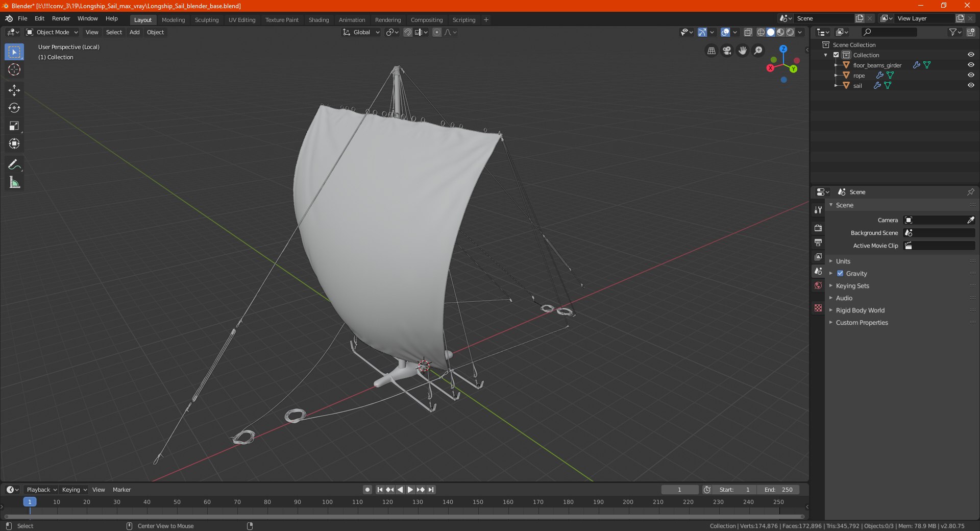Open the Object Mode dropdown
Image resolution: width=980 pixels, height=531 pixels.
point(52,32)
